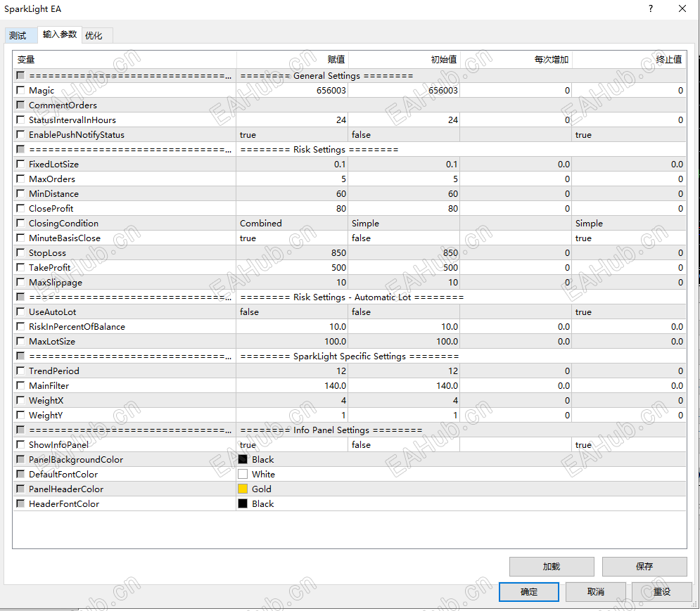Click the 终止值 column header
Viewport: 700px width, 611px height.
(629, 59)
